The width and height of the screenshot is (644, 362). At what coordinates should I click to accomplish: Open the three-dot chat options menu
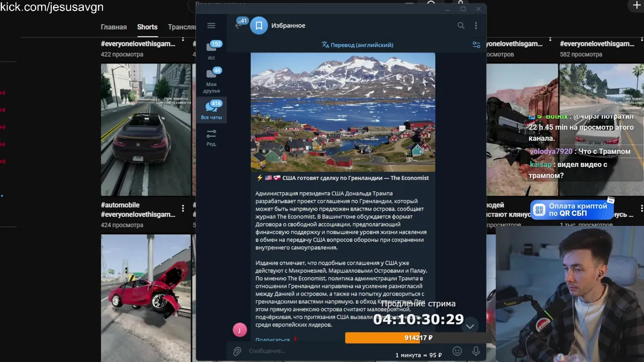[x=476, y=26]
